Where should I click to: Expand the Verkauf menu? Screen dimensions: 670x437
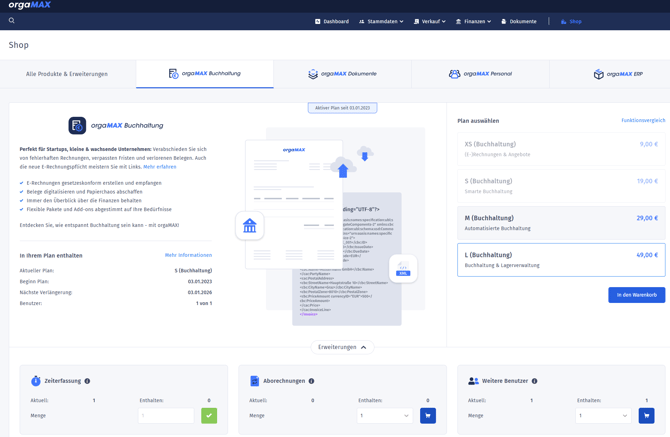click(x=430, y=21)
